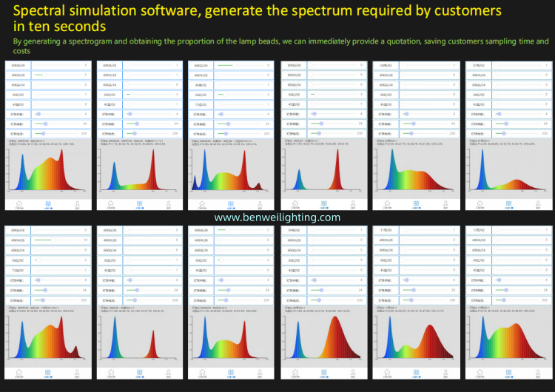Click the home icon in the bottom-right panel

pos(479,370)
